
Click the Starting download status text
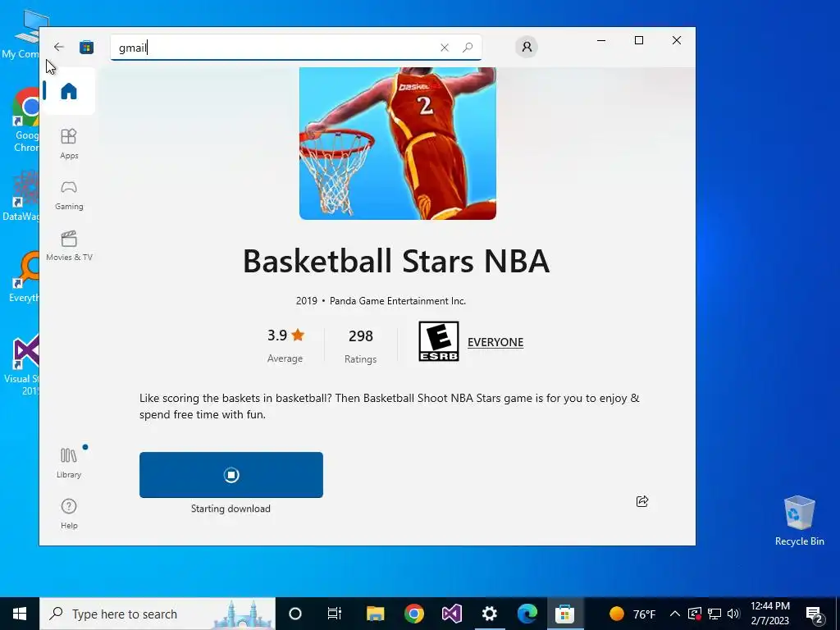[x=231, y=509]
